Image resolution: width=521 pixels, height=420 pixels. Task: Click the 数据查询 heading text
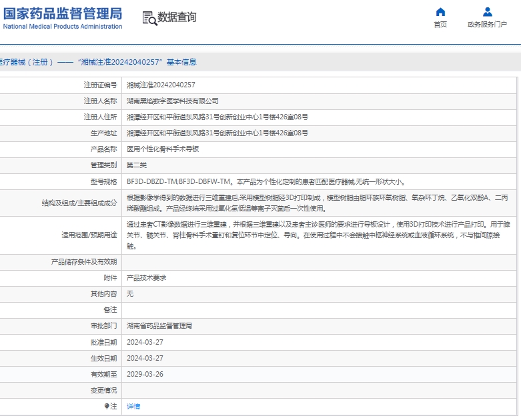click(177, 17)
